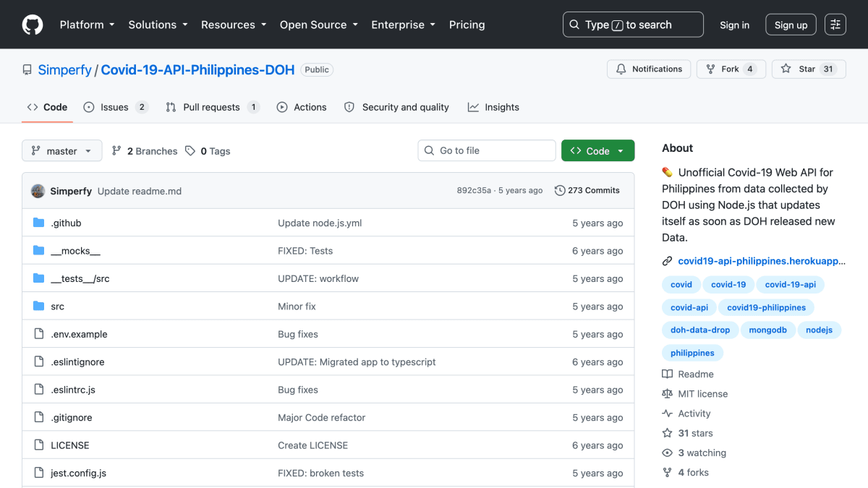Open the Covid-19-API-Philippines-DOH repository link
Viewport: 868px width, 488px height.
point(197,70)
